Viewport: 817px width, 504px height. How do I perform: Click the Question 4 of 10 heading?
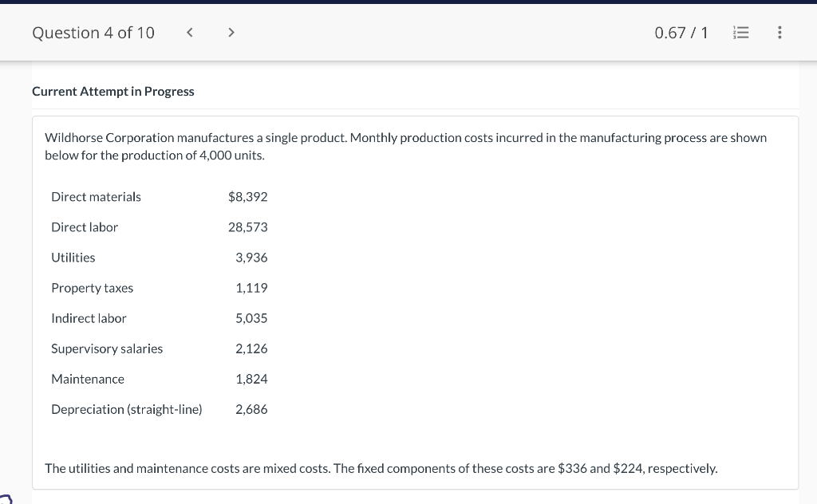pos(93,33)
